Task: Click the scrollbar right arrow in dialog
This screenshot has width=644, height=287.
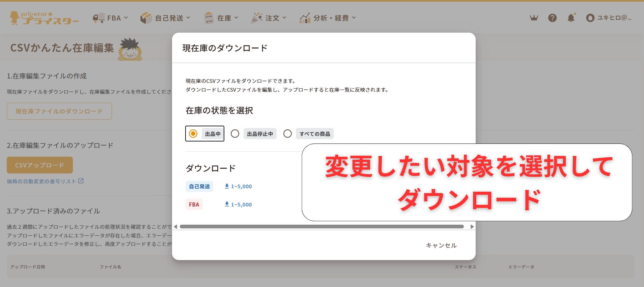Action: point(472,227)
